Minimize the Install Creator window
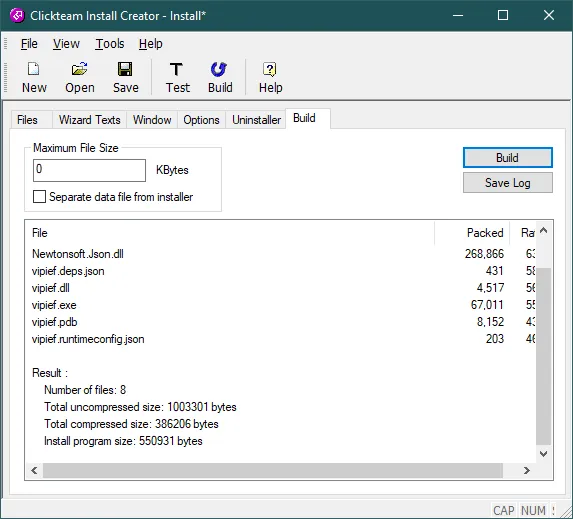The width and height of the screenshot is (573, 519). (x=458, y=15)
